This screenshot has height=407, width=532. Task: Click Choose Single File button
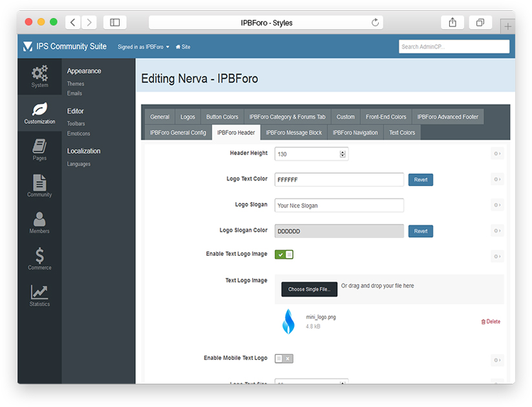pyautogui.click(x=309, y=289)
